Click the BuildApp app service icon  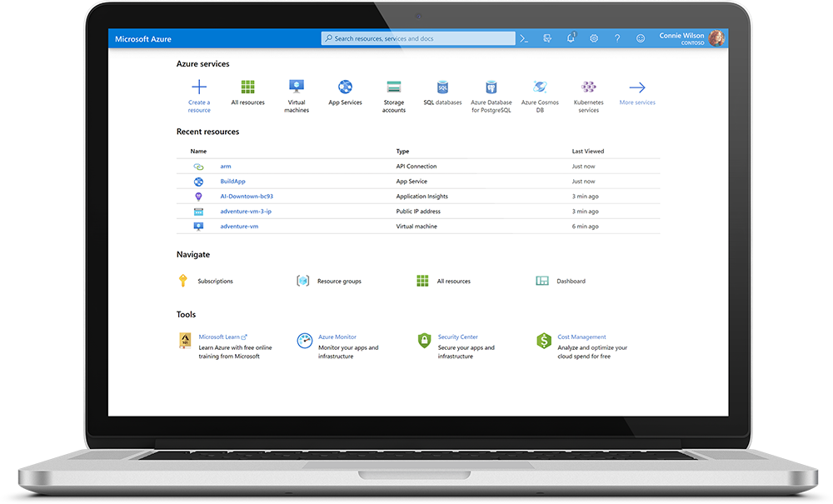(199, 182)
